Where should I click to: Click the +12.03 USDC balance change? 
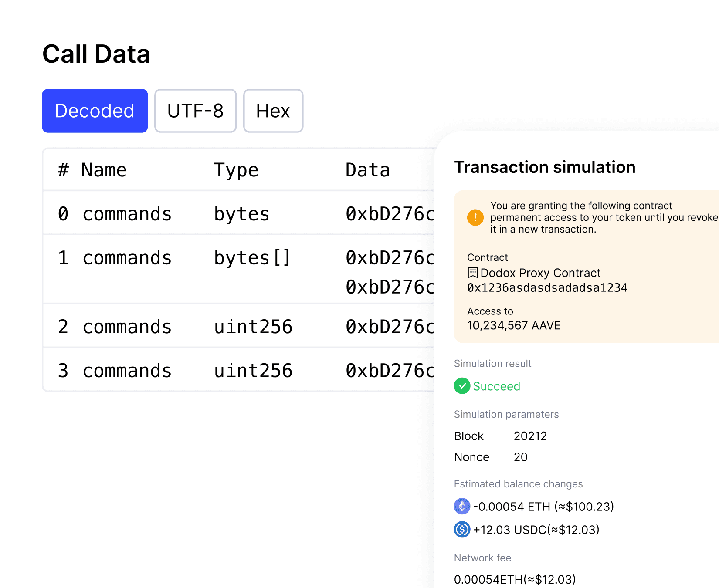pyautogui.click(x=536, y=530)
